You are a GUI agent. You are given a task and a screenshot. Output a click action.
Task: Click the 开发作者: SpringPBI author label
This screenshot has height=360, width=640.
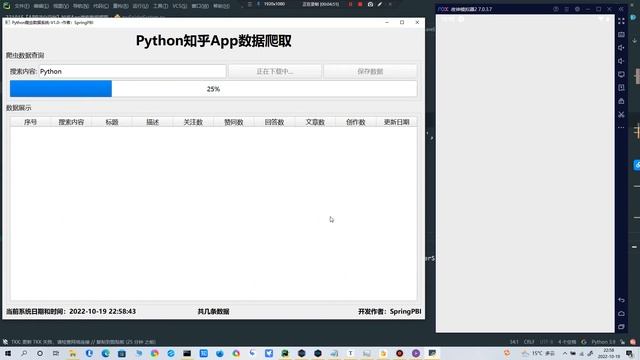(x=389, y=311)
